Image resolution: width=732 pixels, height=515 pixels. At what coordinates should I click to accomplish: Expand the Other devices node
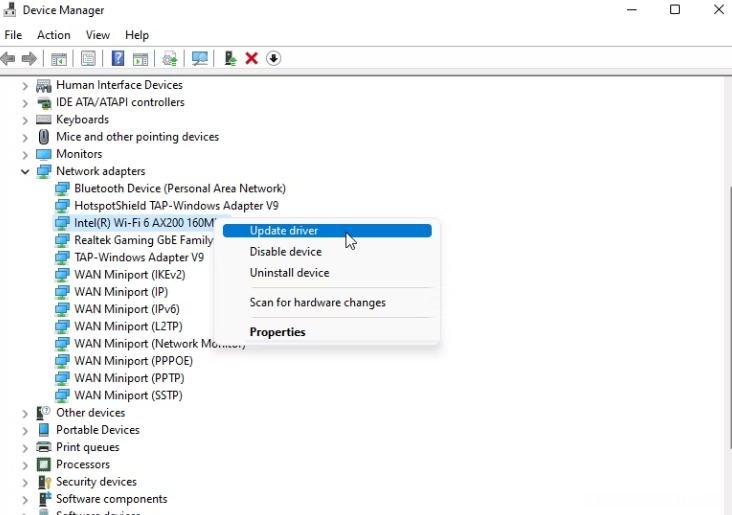click(x=25, y=413)
